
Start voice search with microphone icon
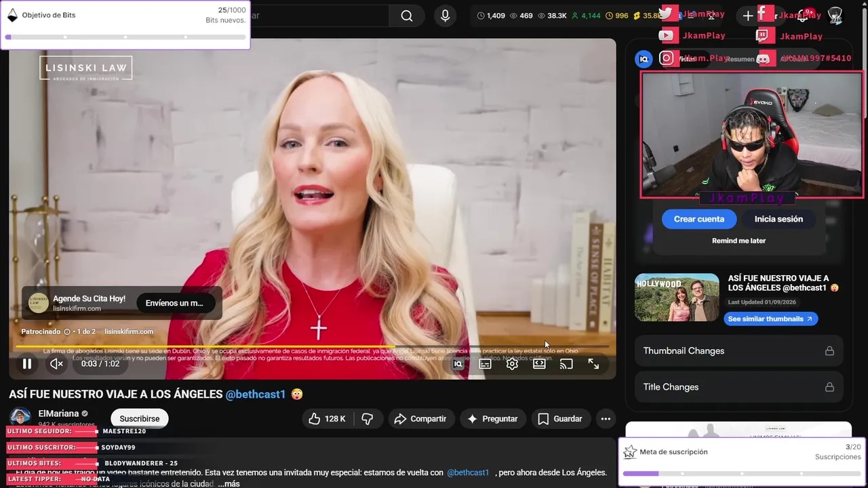click(x=445, y=16)
